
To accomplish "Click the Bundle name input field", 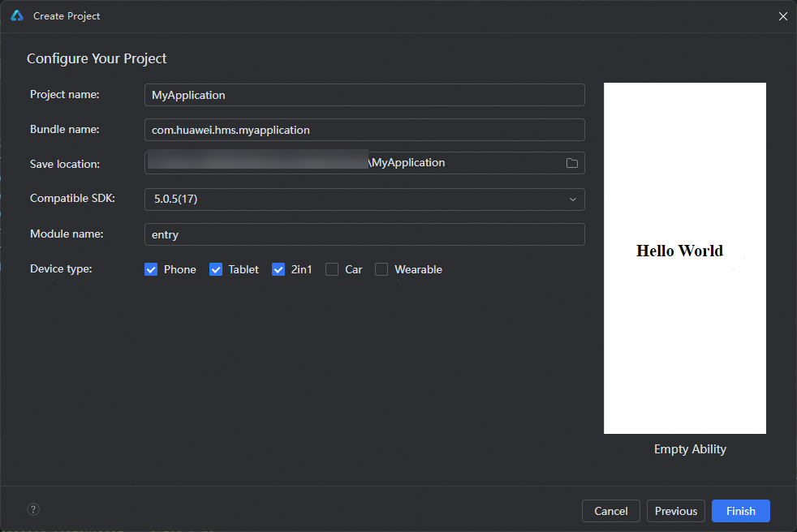I will pyautogui.click(x=364, y=130).
